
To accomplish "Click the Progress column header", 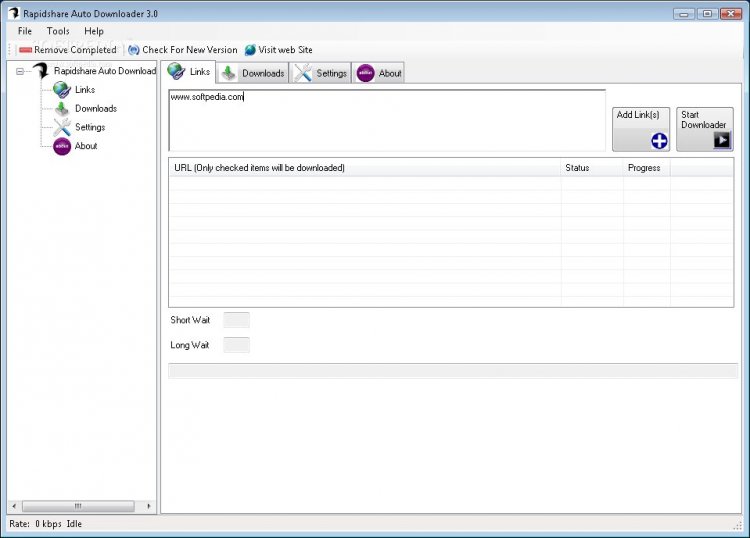I will [647, 168].
